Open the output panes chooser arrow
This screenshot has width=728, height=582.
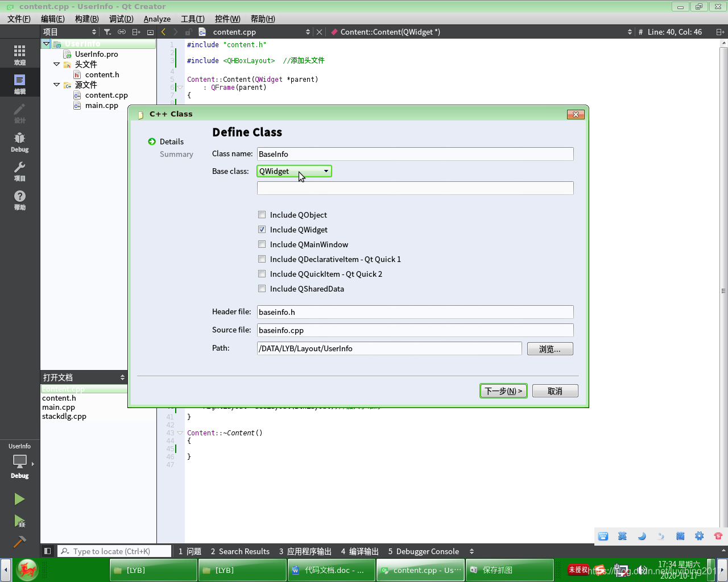click(x=471, y=551)
